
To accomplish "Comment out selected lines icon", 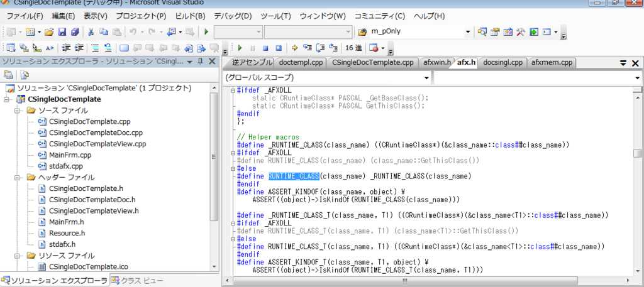I will (x=96, y=48).
